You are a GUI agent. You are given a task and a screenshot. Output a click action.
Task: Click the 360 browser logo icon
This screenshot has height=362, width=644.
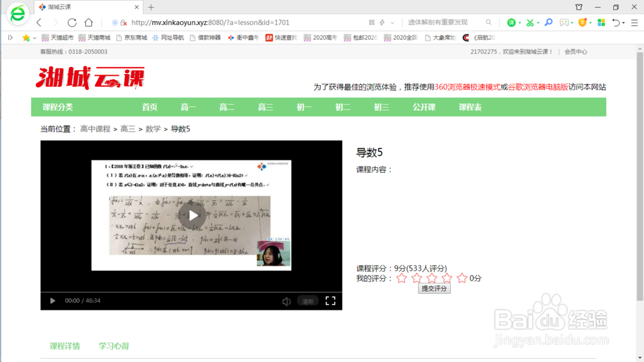[17, 14]
